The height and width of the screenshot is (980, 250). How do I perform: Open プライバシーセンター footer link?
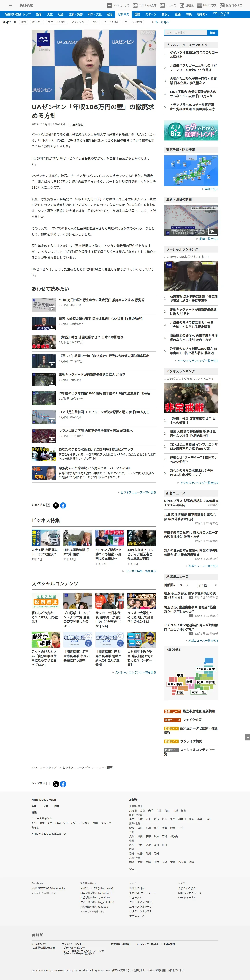point(73,944)
